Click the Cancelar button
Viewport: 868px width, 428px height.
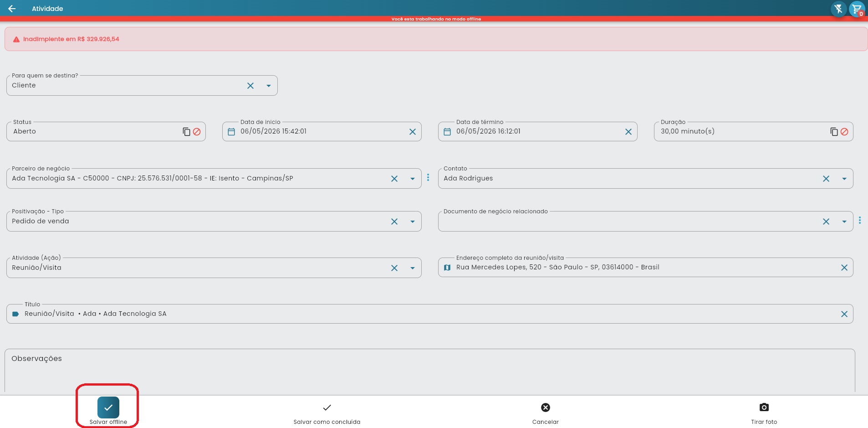point(546,413)
